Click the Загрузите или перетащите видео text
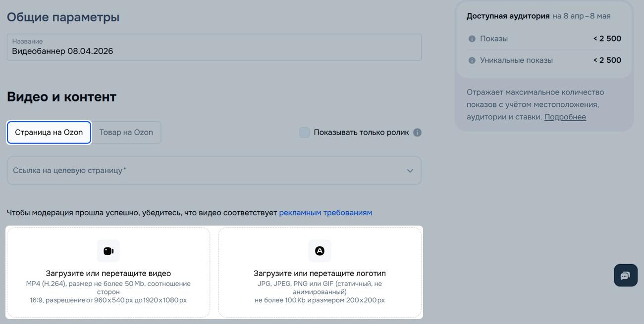Viewport: 644px width, 324px height. [108, 274]
